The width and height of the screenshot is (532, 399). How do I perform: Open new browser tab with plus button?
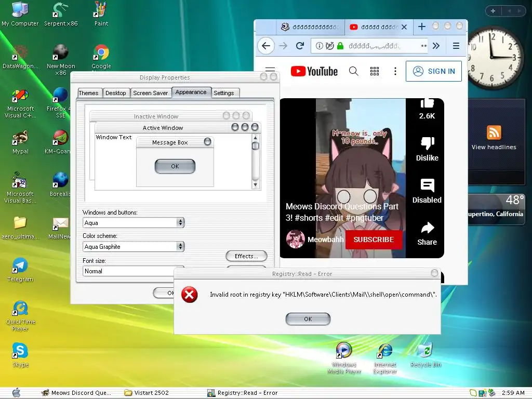422,26
